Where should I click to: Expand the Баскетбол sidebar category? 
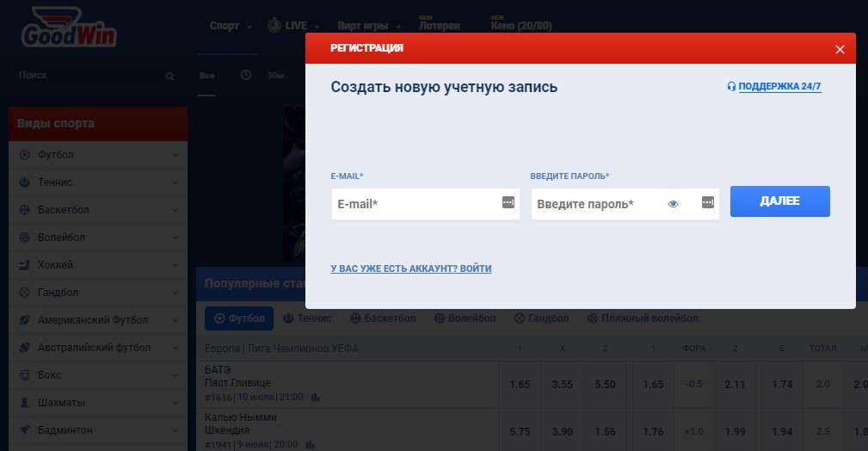(175, 209)
